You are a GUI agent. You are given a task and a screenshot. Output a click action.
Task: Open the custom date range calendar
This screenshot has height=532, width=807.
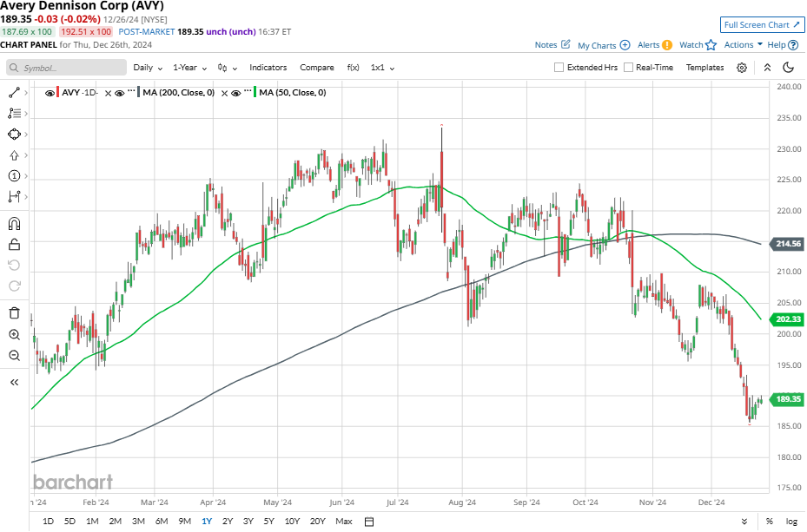[x=369, y=522]
